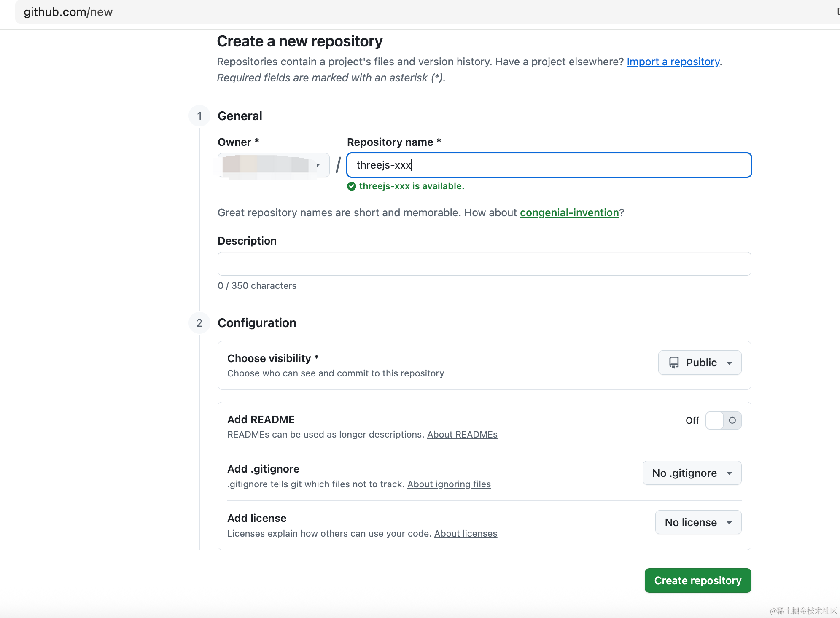Open the Import a repository link

(673, 62)
